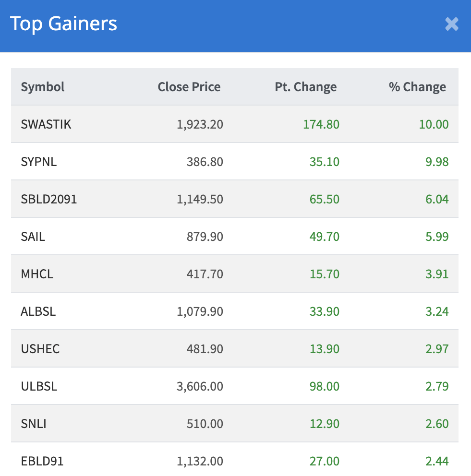Screen dimensions: 471x476
Task: Click the % Change column header
Action: pos(417,87)
